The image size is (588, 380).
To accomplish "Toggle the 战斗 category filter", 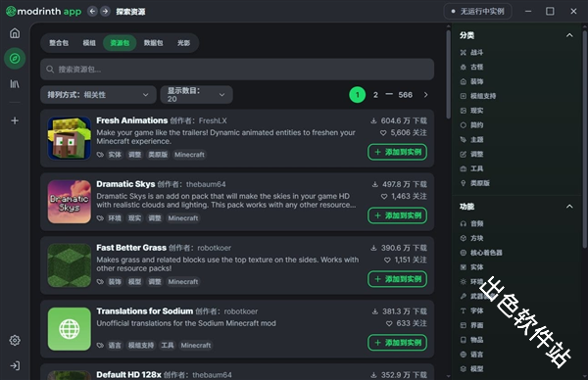I will point(471,53).
